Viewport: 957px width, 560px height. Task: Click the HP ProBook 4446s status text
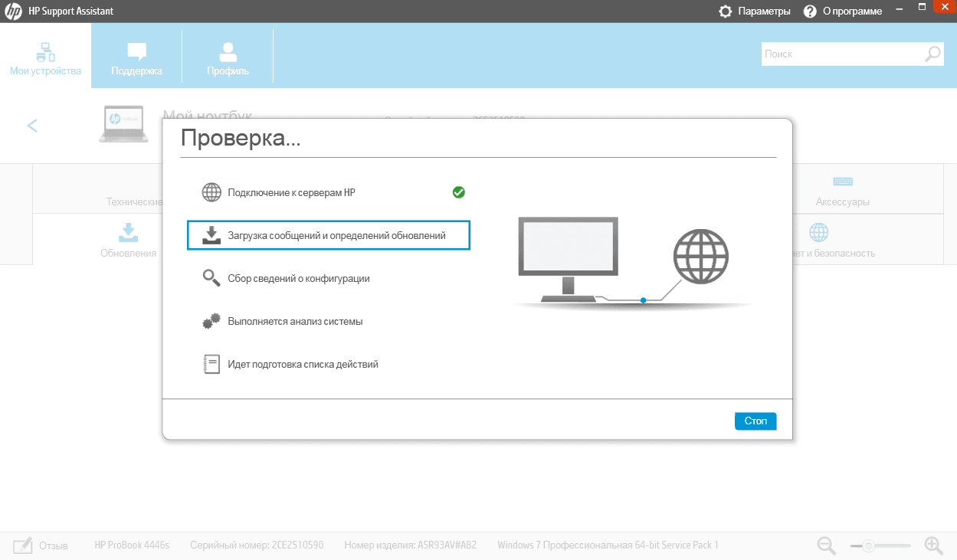(132, 545)
